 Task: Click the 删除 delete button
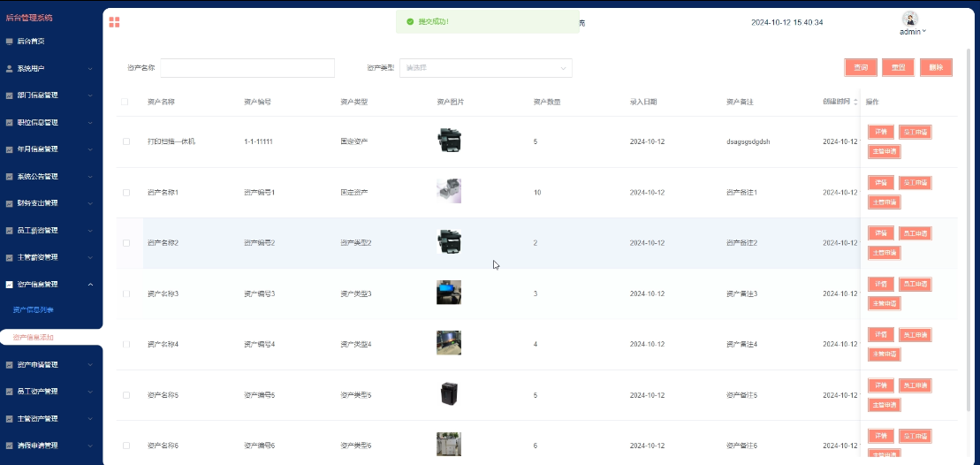click(936, 67)
